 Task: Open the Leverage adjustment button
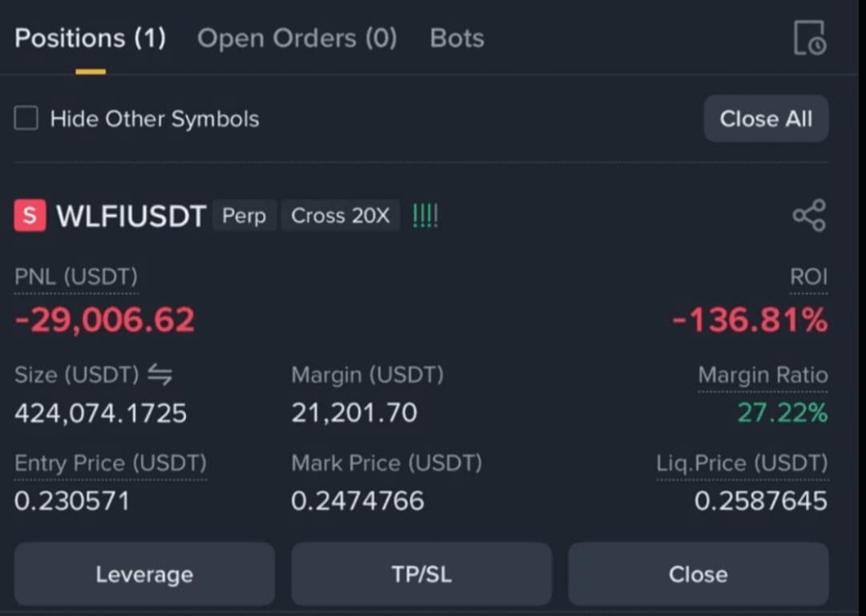[x=144, y=574]
